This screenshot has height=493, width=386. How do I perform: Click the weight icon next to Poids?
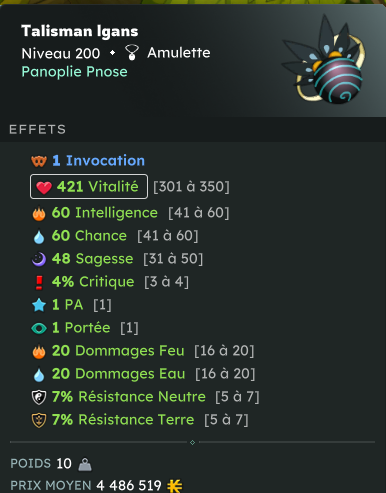point(85,464)
